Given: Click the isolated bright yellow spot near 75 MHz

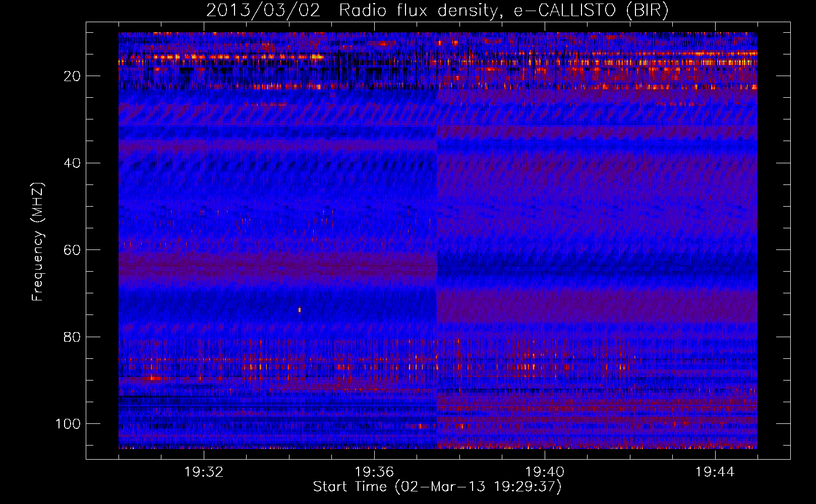Looking at the screenshot, I should (x=300, y=310).
